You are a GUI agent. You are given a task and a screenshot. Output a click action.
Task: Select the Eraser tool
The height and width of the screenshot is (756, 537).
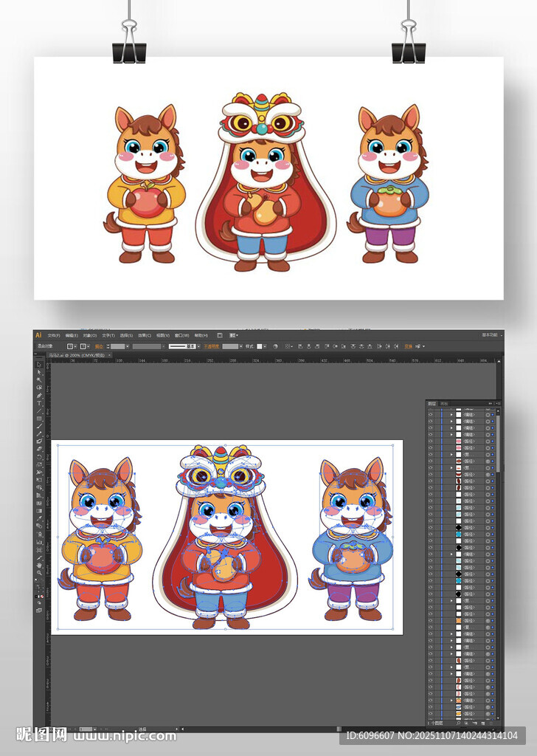39,449
